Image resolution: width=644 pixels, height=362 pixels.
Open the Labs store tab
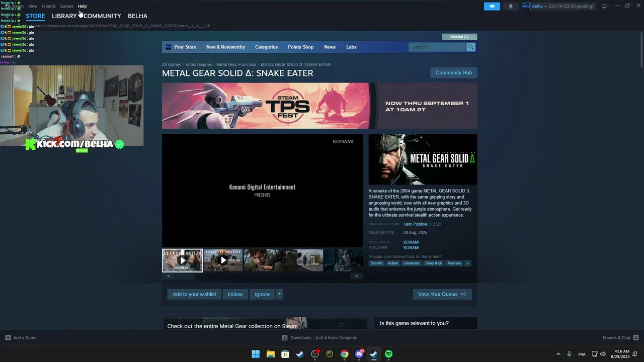coord(351,47)
